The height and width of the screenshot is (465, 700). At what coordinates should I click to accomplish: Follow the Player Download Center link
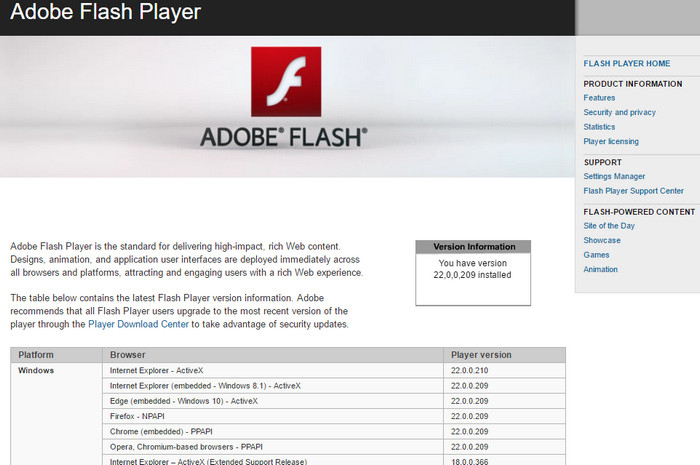[138, 324]
